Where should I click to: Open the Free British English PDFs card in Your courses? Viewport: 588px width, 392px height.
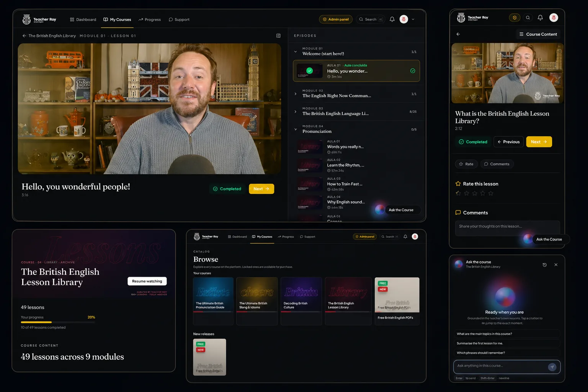(397, 301)
